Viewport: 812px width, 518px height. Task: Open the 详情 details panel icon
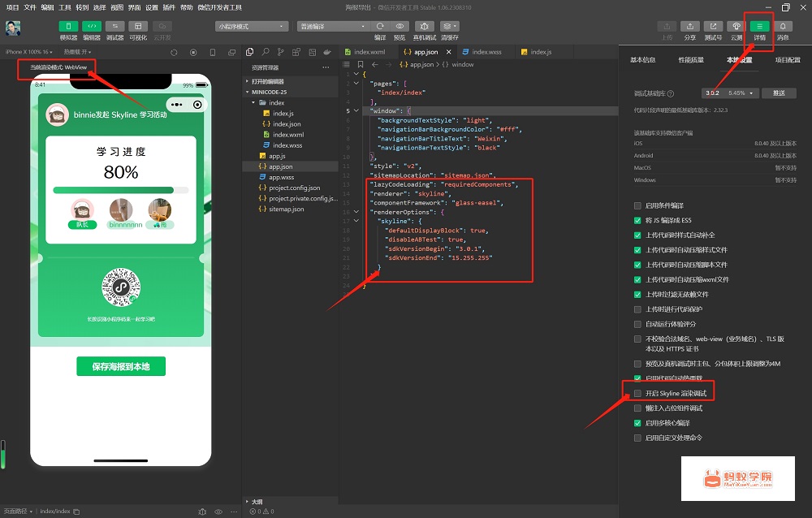point(760,27)
